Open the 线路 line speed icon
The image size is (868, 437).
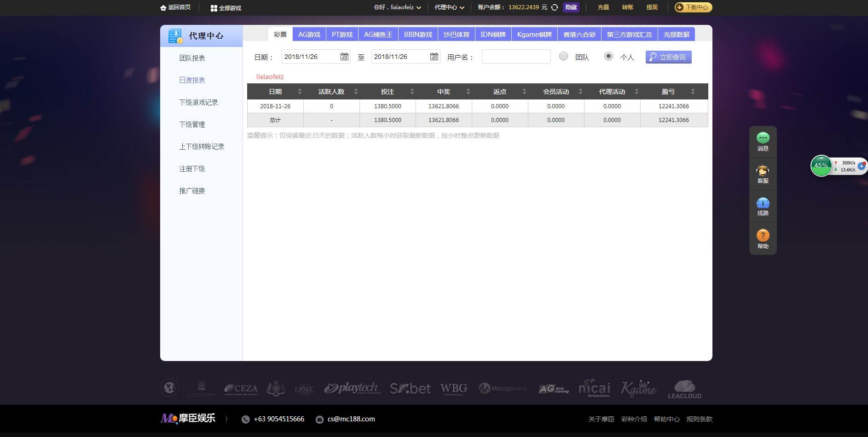pos(763,203)
